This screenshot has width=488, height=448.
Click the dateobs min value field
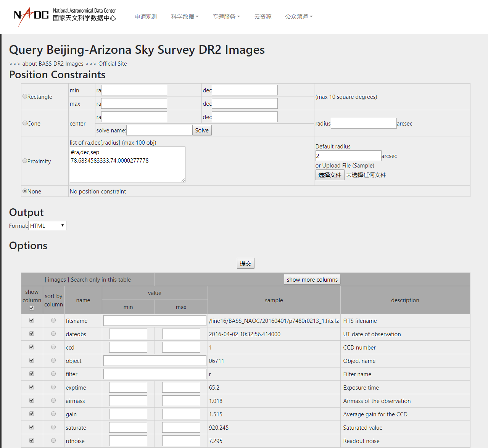point(128,334)
